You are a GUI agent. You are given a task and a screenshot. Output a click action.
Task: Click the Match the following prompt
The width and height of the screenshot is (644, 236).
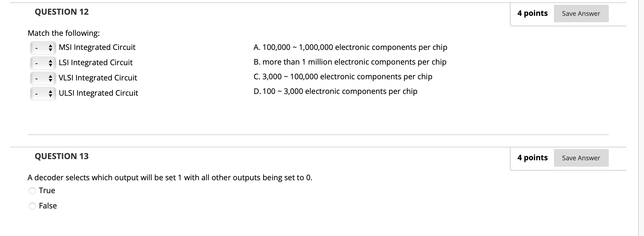pos(63,33)
